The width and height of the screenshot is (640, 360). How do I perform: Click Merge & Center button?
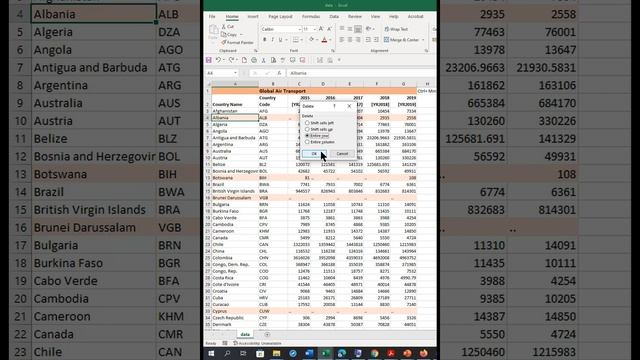pyautogui.click(x=401, y=40)
